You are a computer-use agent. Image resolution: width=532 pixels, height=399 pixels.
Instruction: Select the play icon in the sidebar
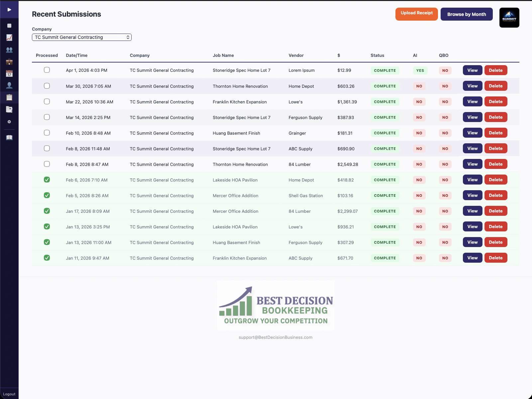tap(9, 9)
